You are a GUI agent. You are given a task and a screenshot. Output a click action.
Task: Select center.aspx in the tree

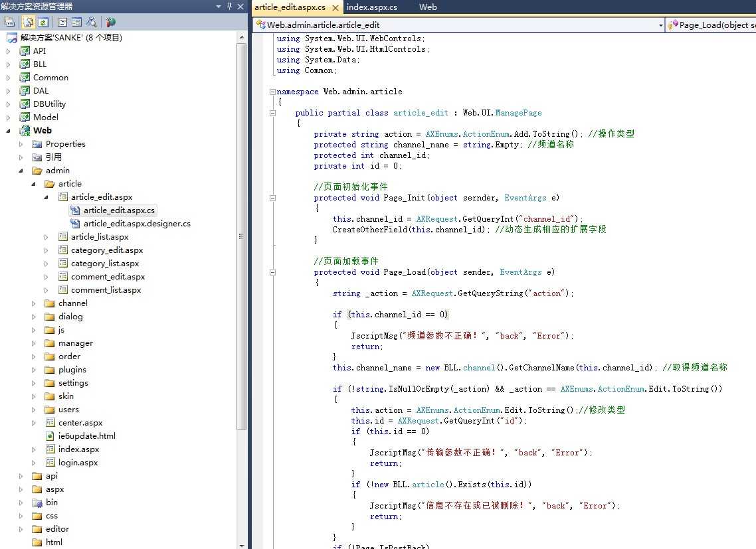click(80, 423)
